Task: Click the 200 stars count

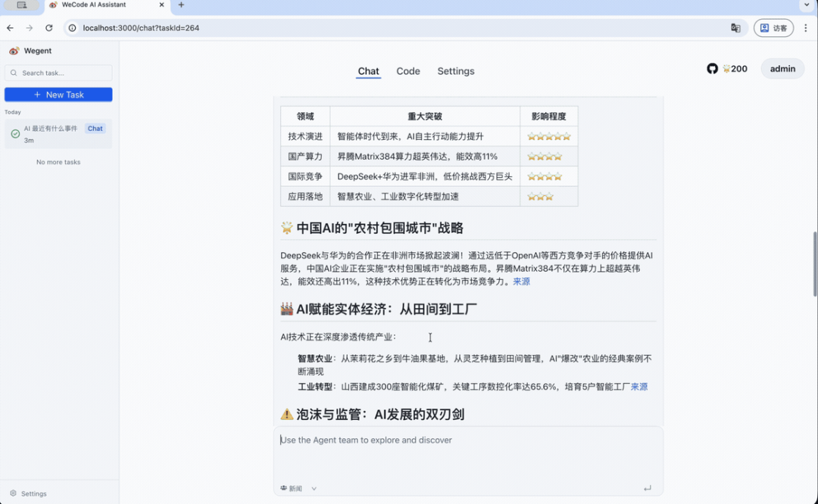Action: pyautogui.click(x=735, y=69)
